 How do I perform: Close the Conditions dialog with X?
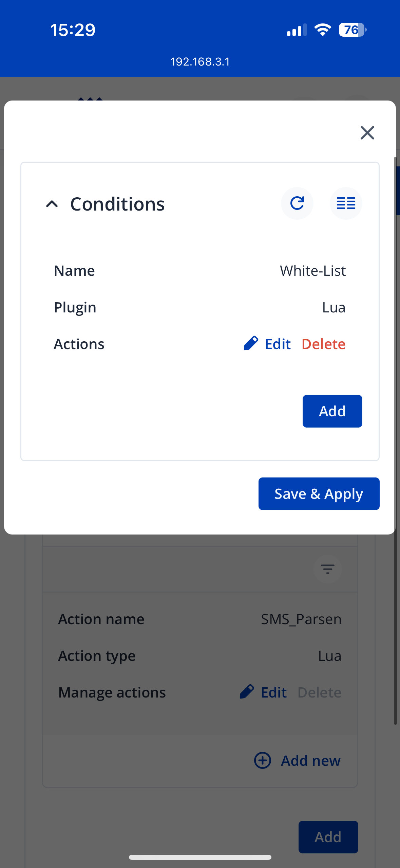tap(367, 133)
